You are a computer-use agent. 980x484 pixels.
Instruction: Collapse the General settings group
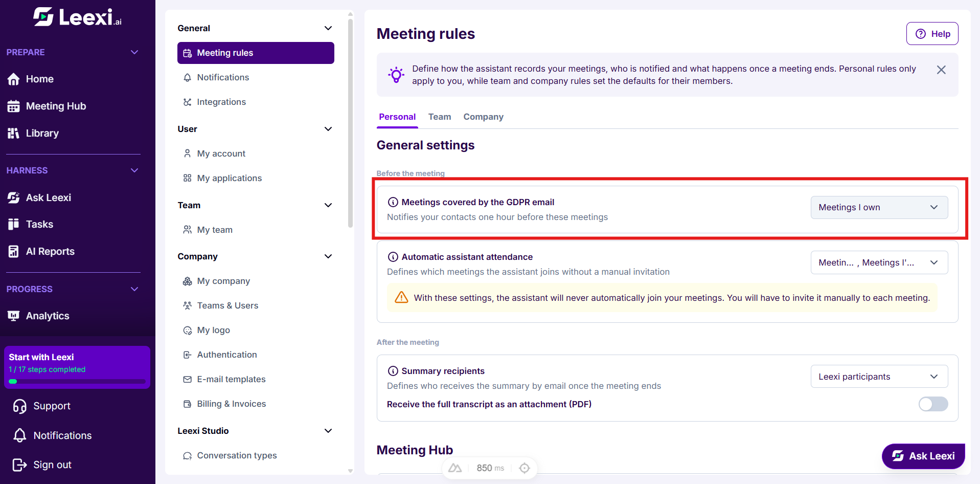[328, 28]
